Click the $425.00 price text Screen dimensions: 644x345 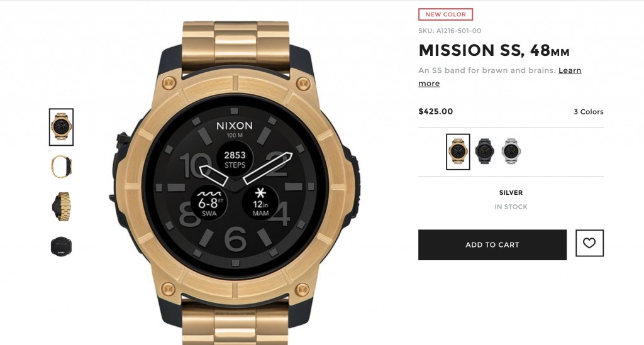435,112
